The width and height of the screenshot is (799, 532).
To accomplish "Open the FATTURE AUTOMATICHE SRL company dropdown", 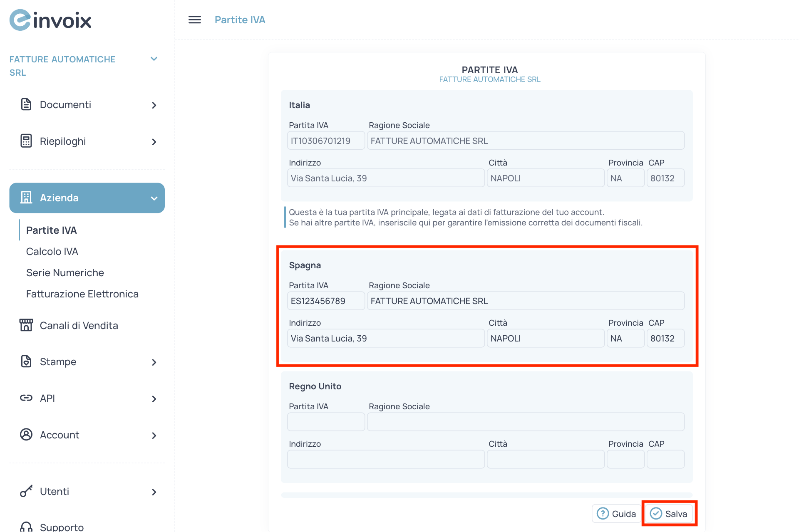I will point(154,59).
